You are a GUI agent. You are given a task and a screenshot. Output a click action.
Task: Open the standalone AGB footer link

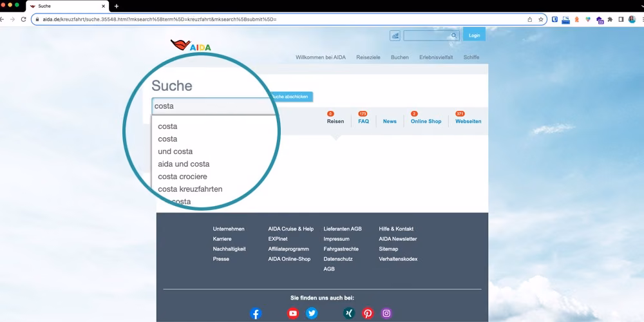click(x=329, y=269)
